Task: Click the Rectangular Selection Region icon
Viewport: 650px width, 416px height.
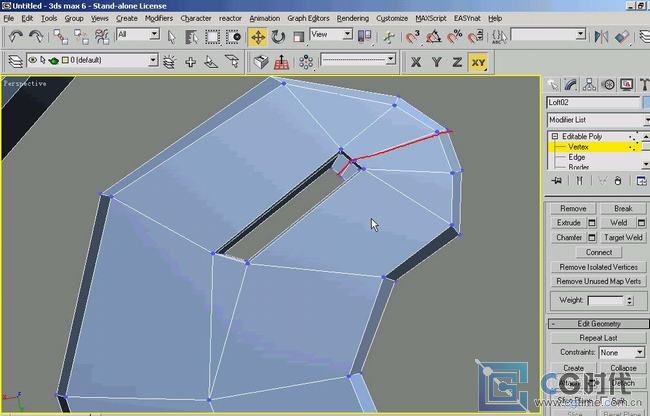Action: tap(212, 36)
